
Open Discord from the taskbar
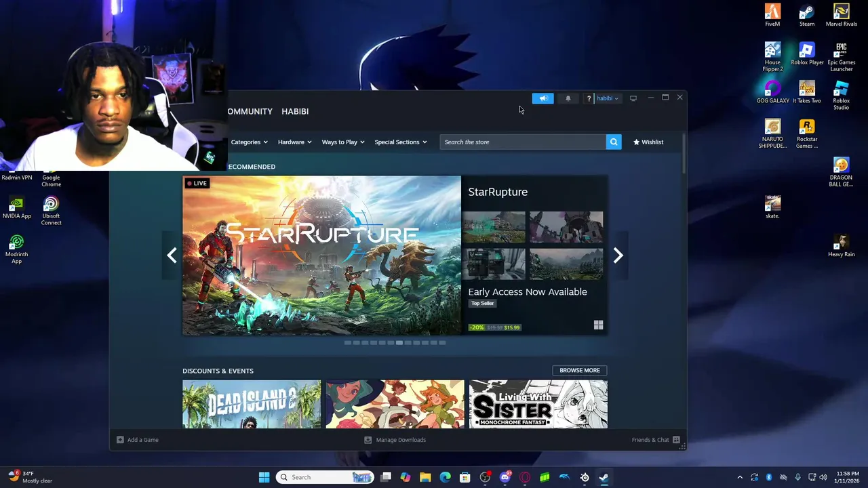[505, 477]
